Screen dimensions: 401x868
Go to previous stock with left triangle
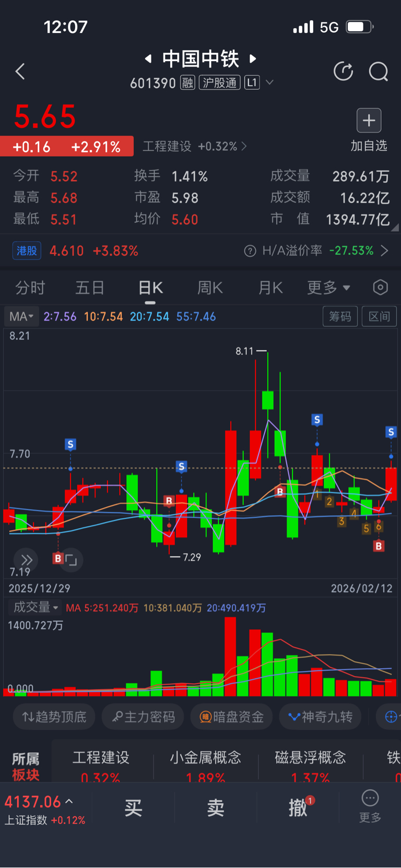point(148,58)
